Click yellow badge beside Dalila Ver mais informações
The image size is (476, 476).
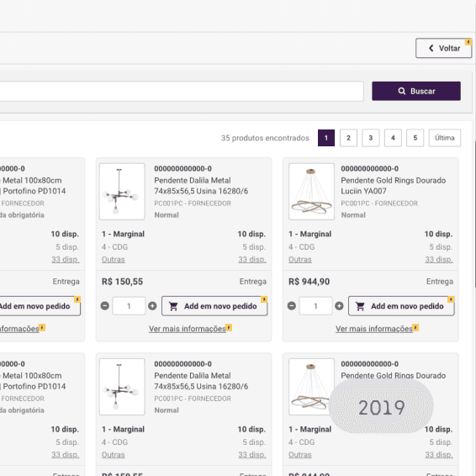tap(230, 327)
